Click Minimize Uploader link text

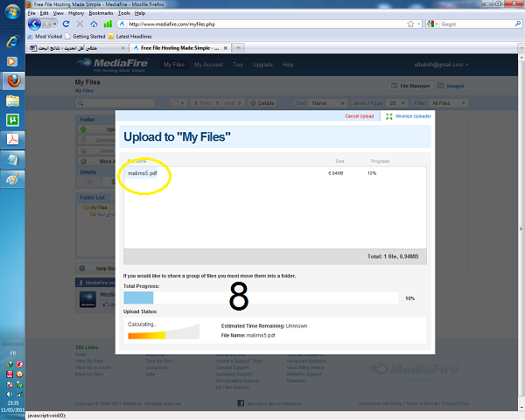point(413,116)
